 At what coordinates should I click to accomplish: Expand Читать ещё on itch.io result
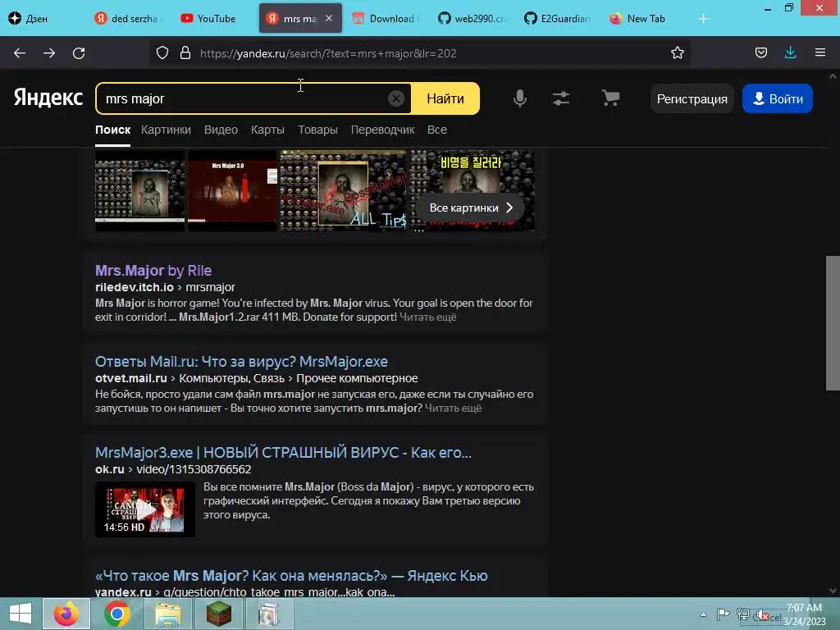click(427, 317)
